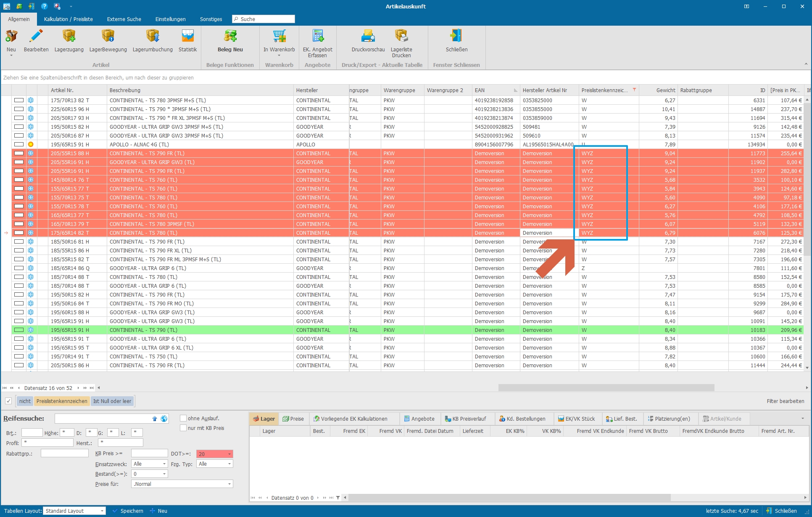Click the sun icon on APOLLO ALNAC 4G row
Screen dimensions: 812x517
(x=31, y=144)
